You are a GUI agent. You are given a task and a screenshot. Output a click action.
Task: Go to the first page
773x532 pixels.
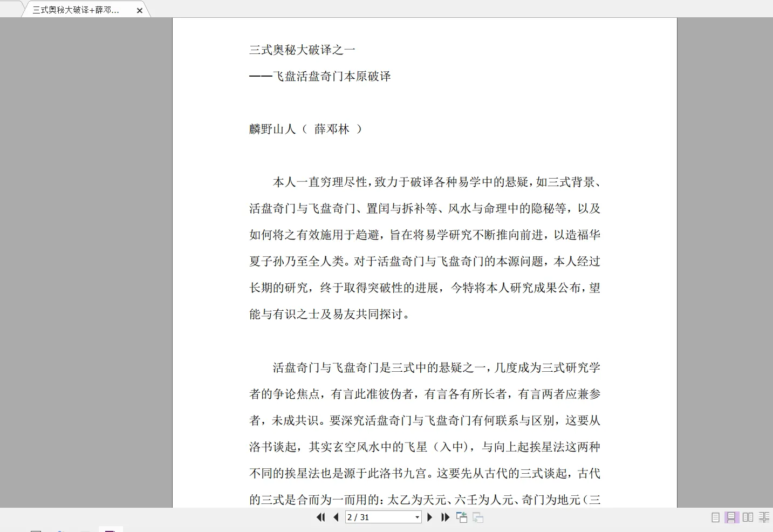pos(320,517)
